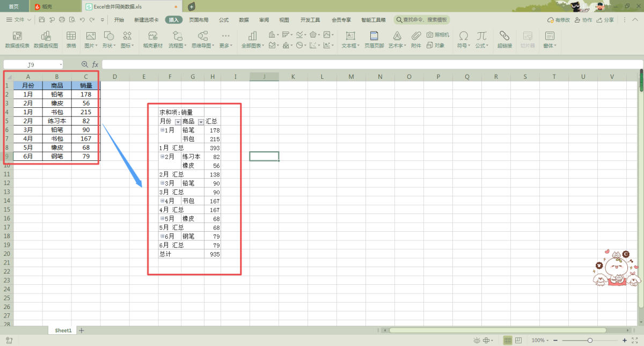644x346 pixels.
Task: Click the zoom slider handle in status bar
Action: point(590,341)
